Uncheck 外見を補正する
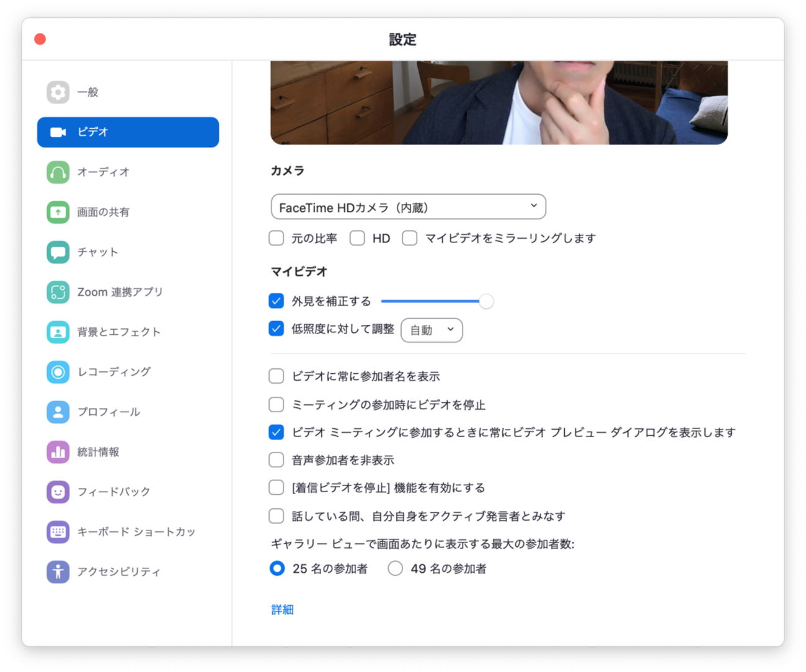 (277, 301)
